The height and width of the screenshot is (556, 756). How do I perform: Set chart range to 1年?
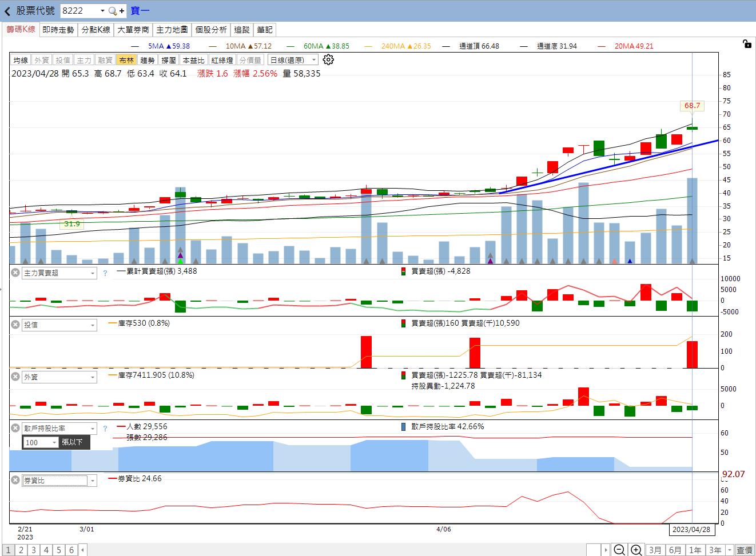[x=695, y=550]
